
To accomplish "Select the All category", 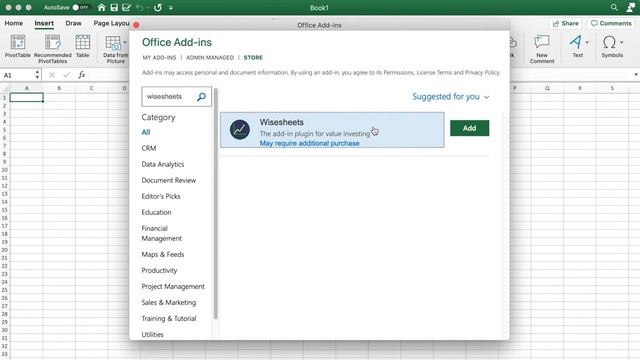I will pyautogui.click(x=146, y=132).
